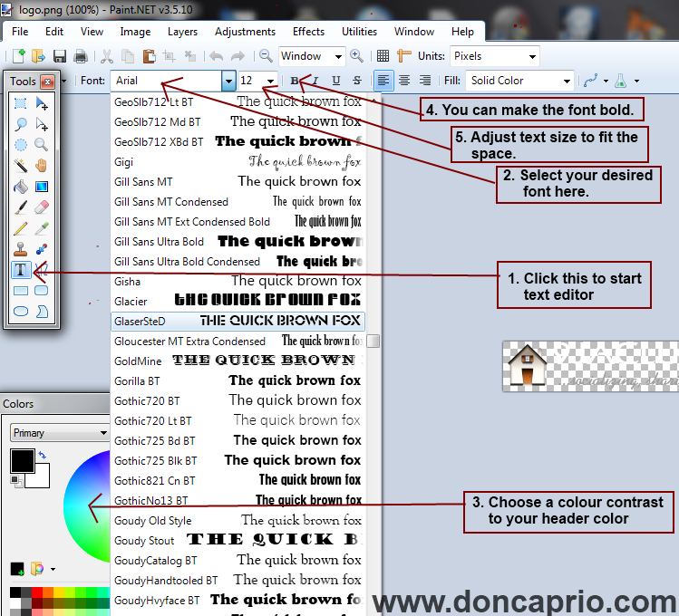Select the Rounded Rectangle tool
Image resolution: width=679 pixels, height=616 pixels.
click(x=42, y=290)
